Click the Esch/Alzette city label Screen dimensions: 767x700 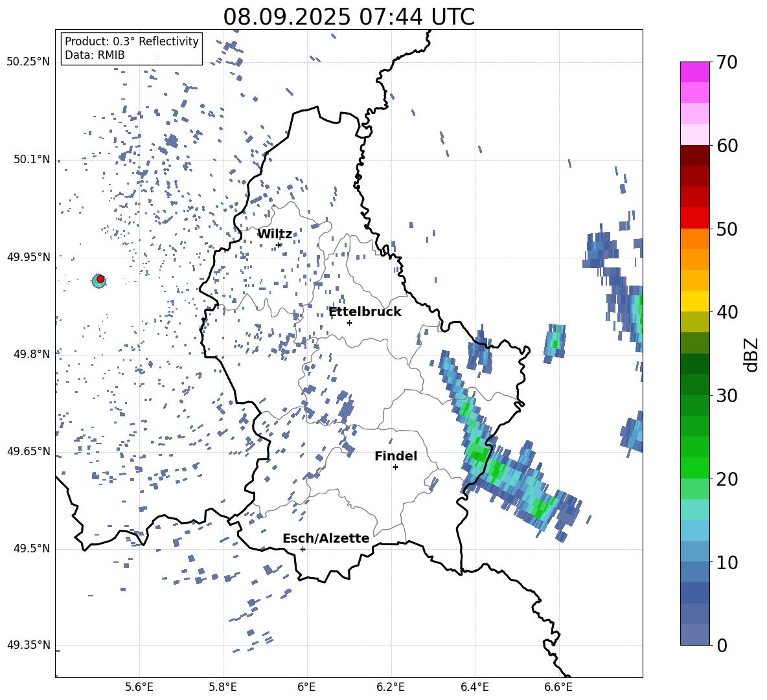[326, 538]
